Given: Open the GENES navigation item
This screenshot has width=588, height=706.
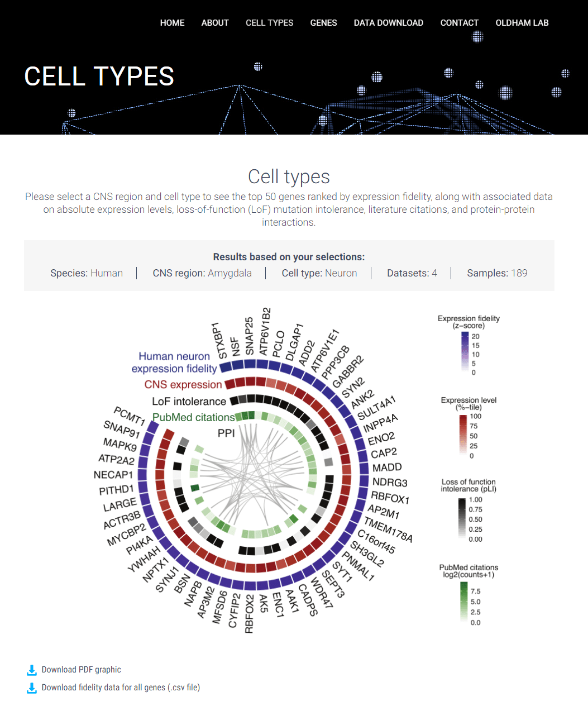Looking at the screenshot, I should 323,23.
